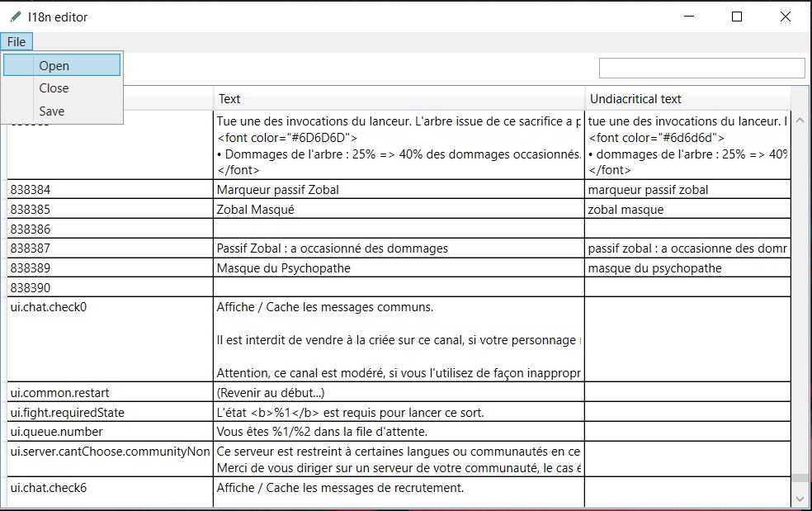Screen dimensions: 812x511
Task: Open the File menu
Action: pos(17,42)
